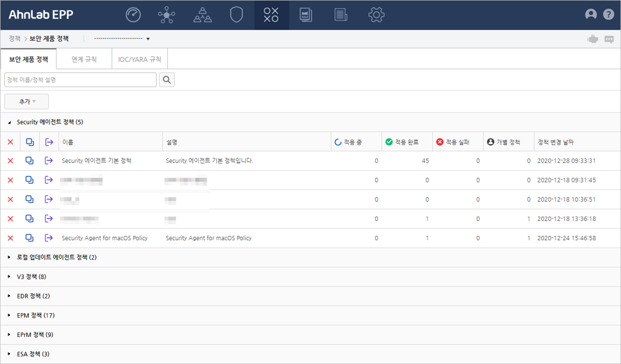The width and height of the screenshot is (621, 364).
Task: Focus the 정책 이름/정책 설명 search field
Action: [x=80, y=80]
